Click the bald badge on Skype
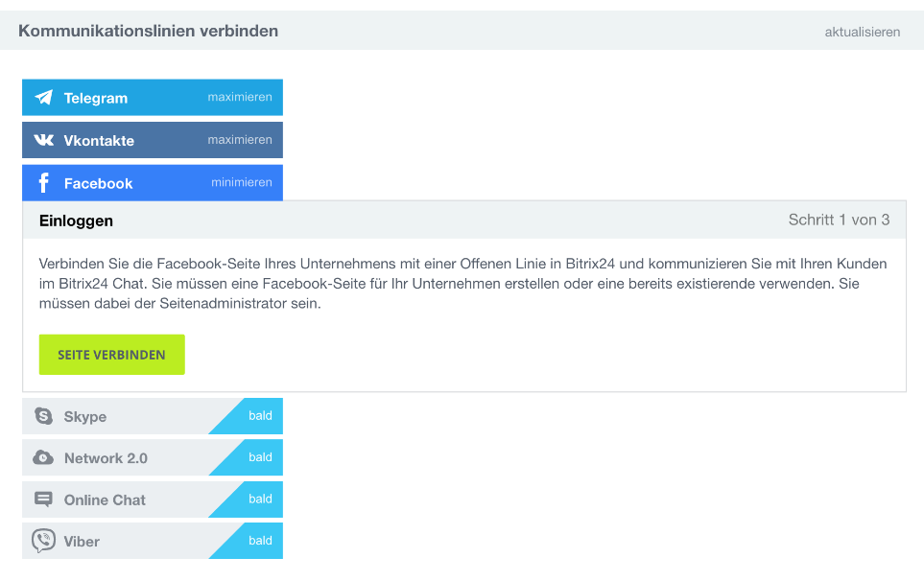Image resolution: width=924 pixels, height=581 pixels. pos(260,415)
